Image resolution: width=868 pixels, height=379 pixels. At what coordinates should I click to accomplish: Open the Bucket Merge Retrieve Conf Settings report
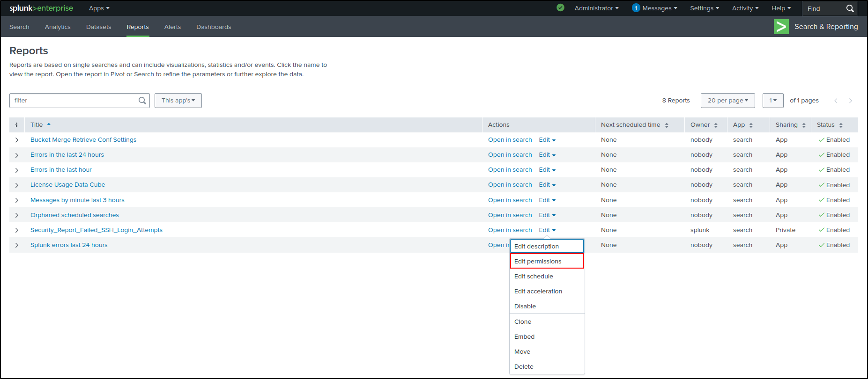click(x=83, y=140)
